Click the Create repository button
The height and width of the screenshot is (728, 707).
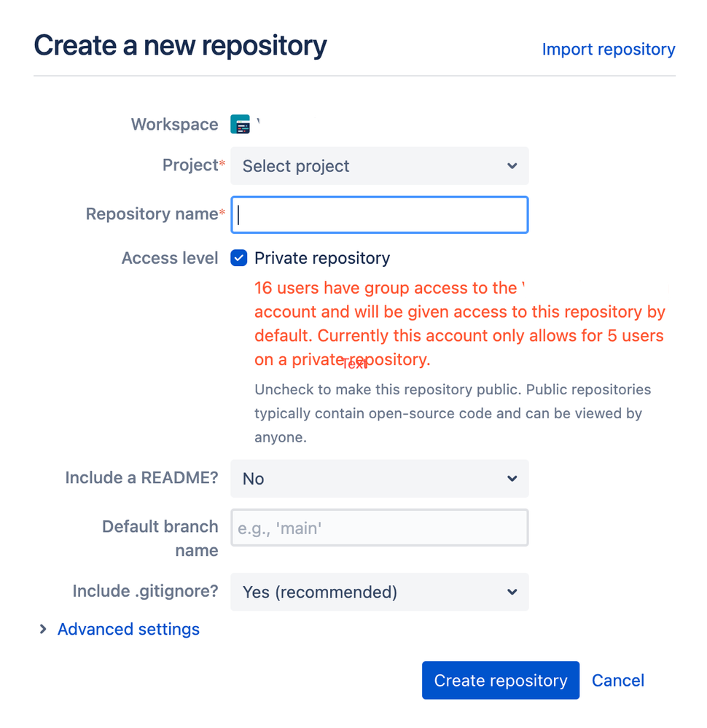coord(500,680)
